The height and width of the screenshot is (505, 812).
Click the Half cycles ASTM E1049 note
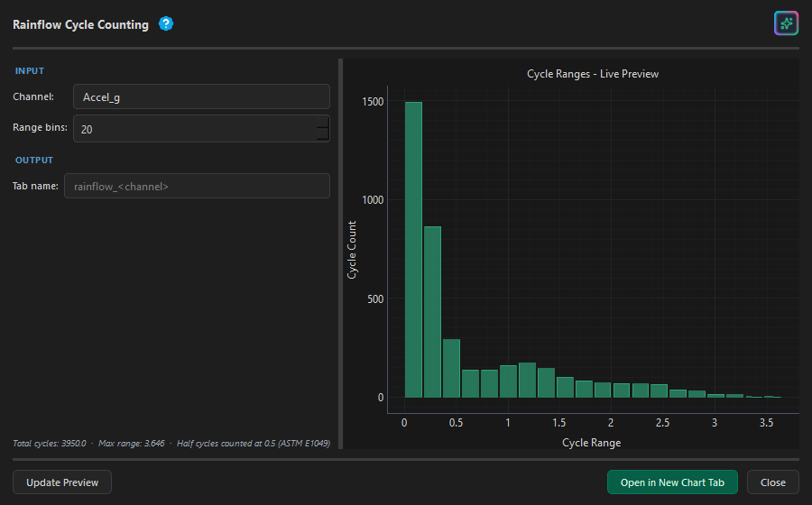254,444
